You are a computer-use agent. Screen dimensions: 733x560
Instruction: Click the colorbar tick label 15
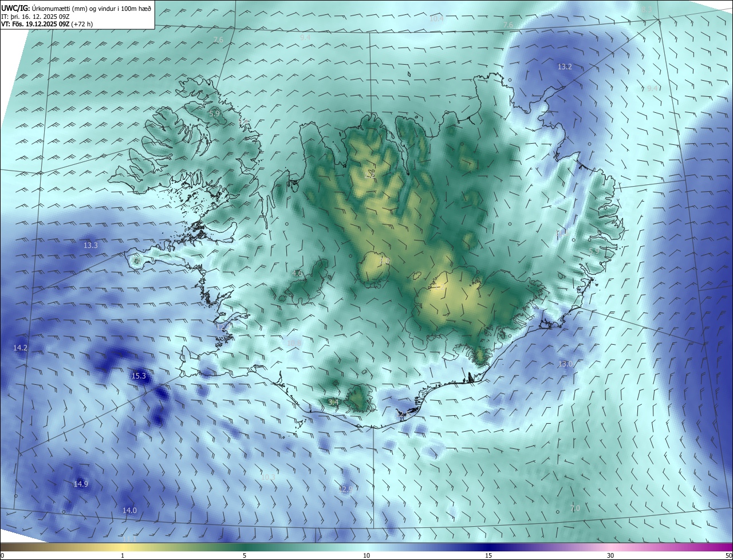488,555
